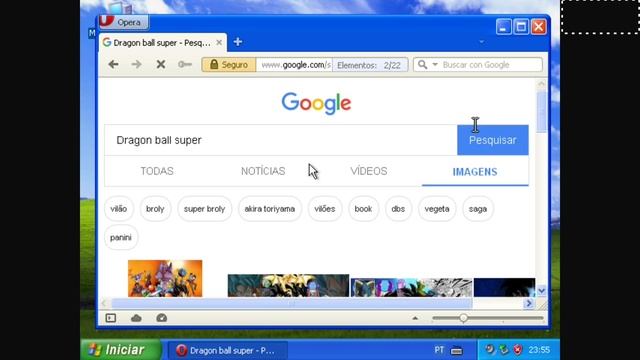Click the green-arrow second system tray icon
Screen dimensions: 640x360
(x=504, y=349)
